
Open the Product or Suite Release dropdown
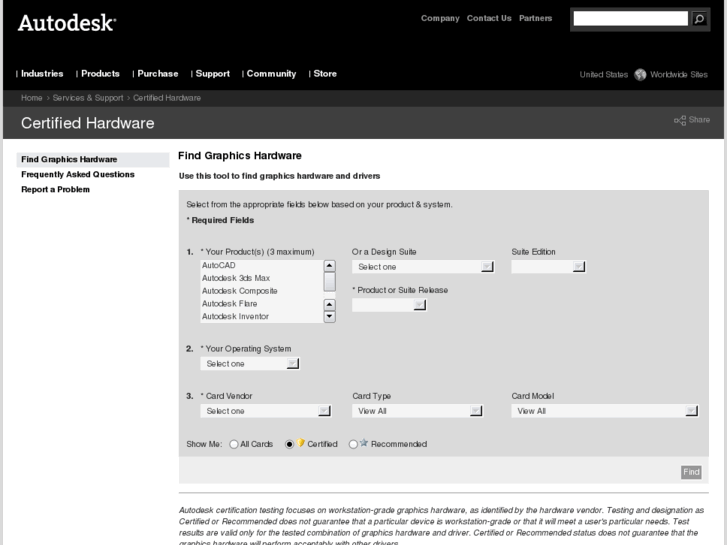(389, 305)
